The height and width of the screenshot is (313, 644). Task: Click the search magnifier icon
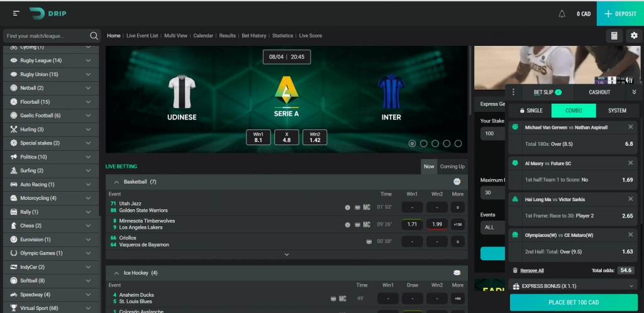[x=94, y=36]
